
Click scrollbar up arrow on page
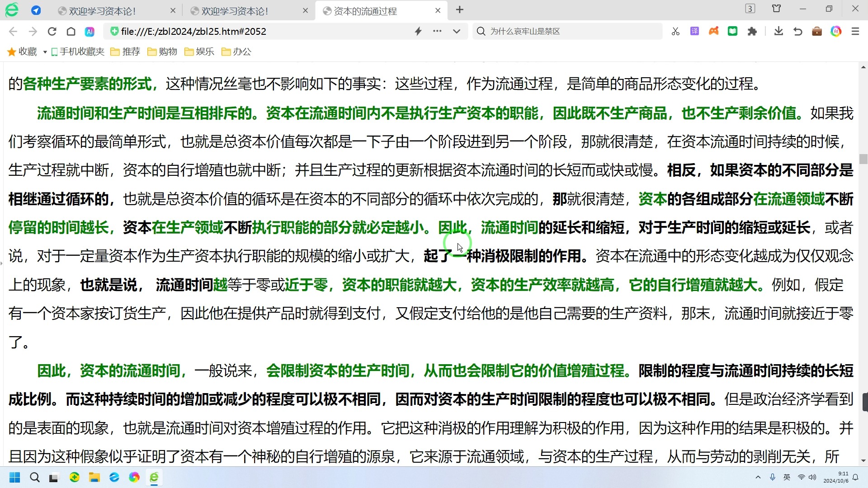[863, 67]
